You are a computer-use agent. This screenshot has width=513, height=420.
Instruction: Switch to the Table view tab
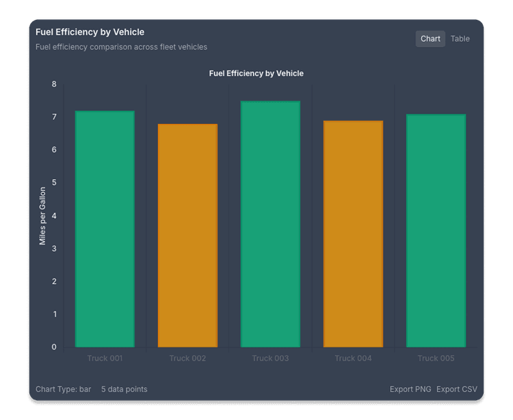pos(460,39)
